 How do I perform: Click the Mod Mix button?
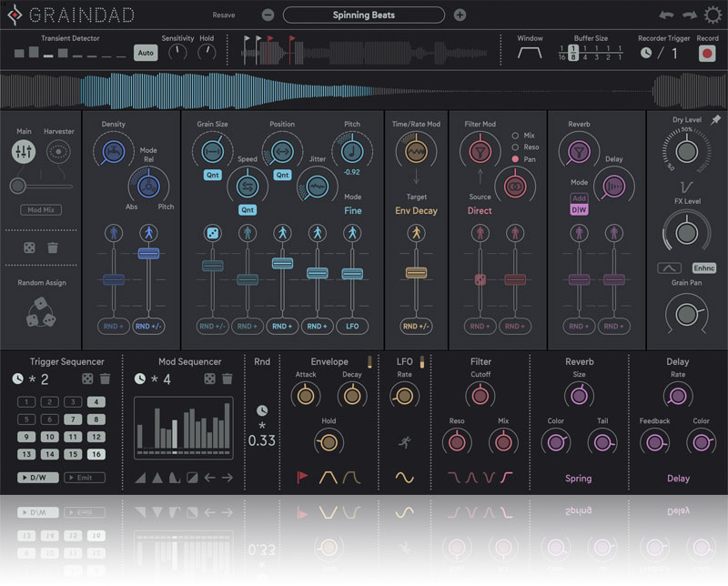(x=41, y=210)
